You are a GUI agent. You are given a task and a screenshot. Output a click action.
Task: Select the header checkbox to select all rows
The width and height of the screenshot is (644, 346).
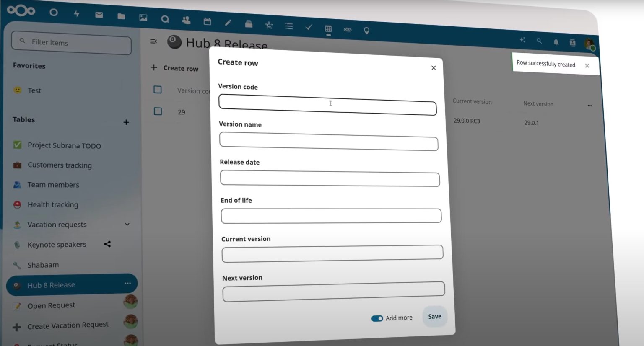(157, 89)
